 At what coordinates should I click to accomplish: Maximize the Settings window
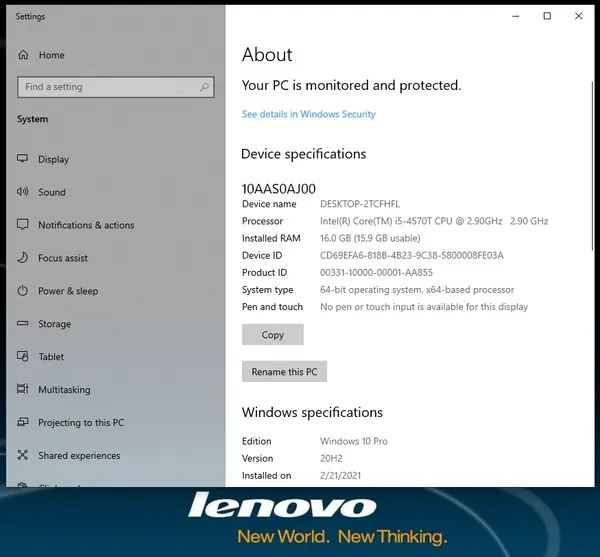(547, 16)
